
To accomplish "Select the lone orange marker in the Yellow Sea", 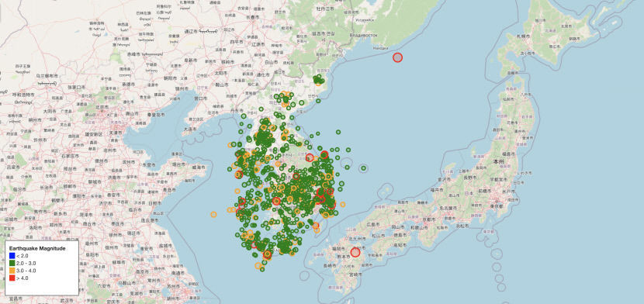I will (x=213, y=214).
